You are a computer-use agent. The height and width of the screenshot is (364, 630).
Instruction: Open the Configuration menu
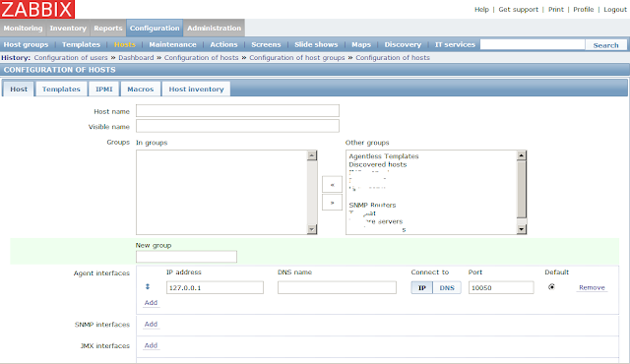155,29
